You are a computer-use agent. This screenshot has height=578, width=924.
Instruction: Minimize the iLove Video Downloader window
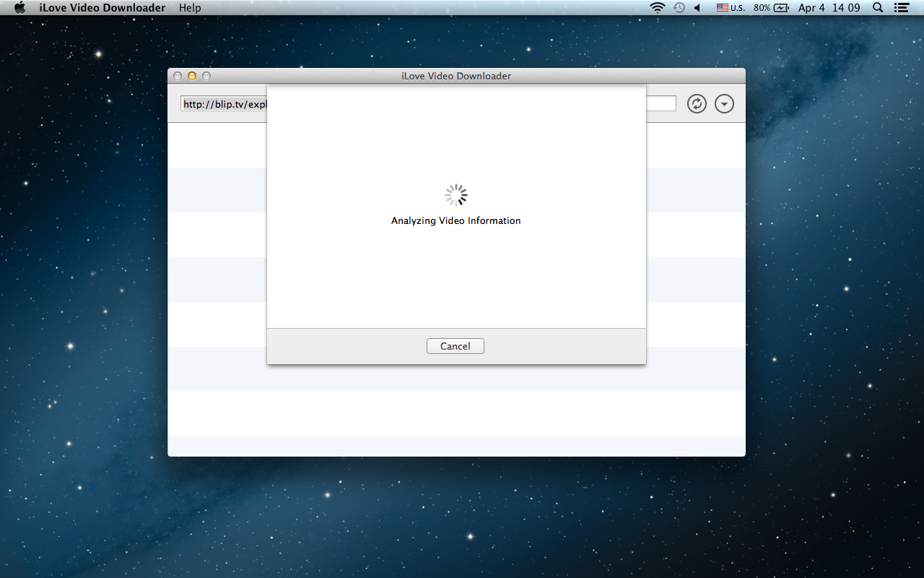[192, 76]
